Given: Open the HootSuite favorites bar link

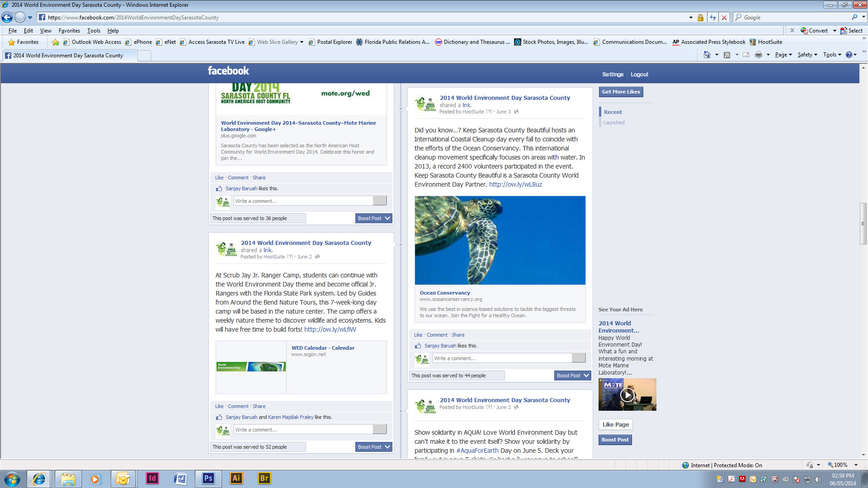Looking at the screenshot, I should (x=766, y=42).
